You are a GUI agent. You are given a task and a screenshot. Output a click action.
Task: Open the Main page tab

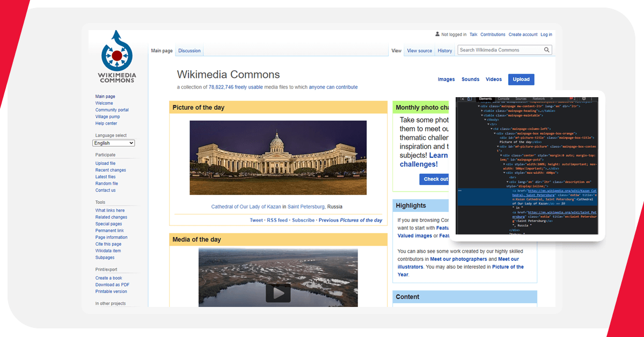point(162,51)
